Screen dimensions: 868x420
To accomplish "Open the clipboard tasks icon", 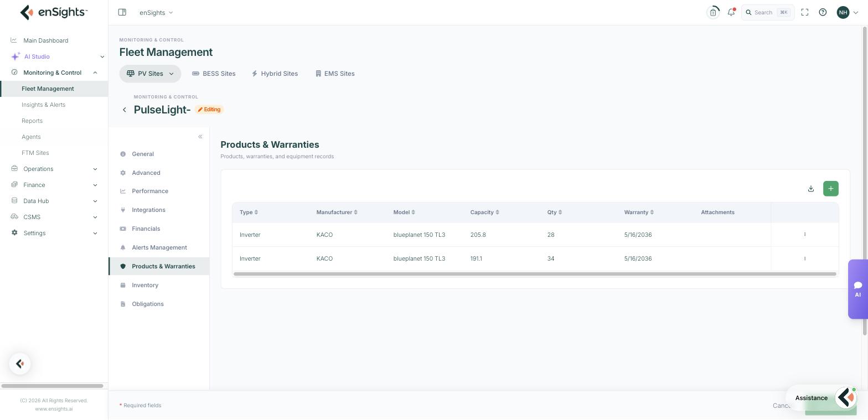I will [x=713, y=12].
